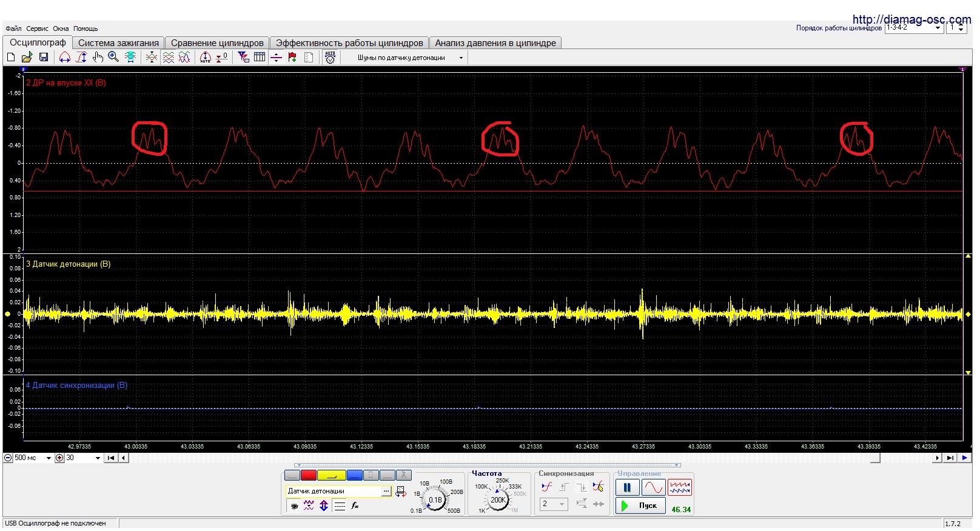
Task: Jump to the start of the recording
Action: coord(111,458)
